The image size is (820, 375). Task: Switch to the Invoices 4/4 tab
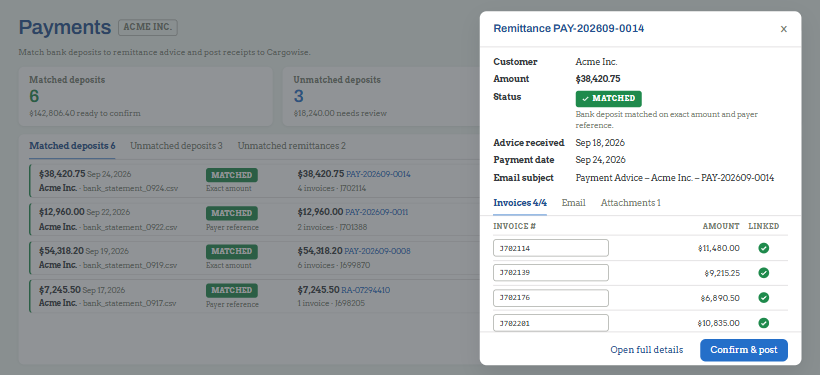[520, 203]
